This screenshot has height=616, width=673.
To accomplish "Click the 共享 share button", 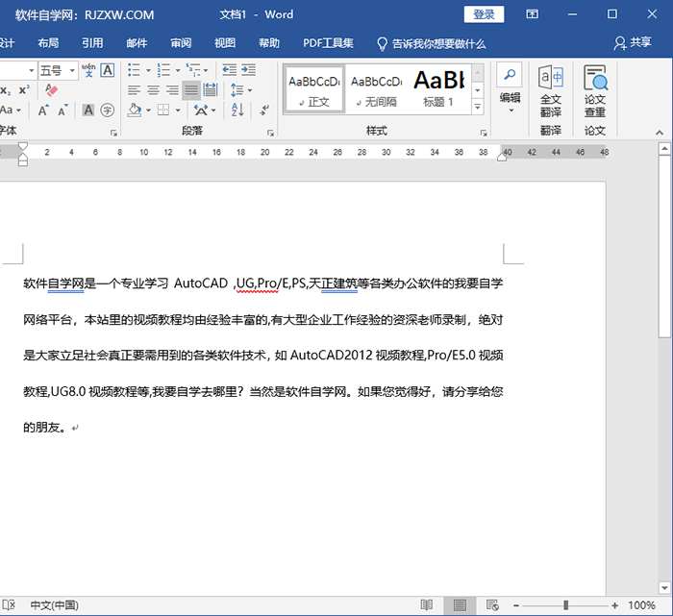I will tap(633, 43).
